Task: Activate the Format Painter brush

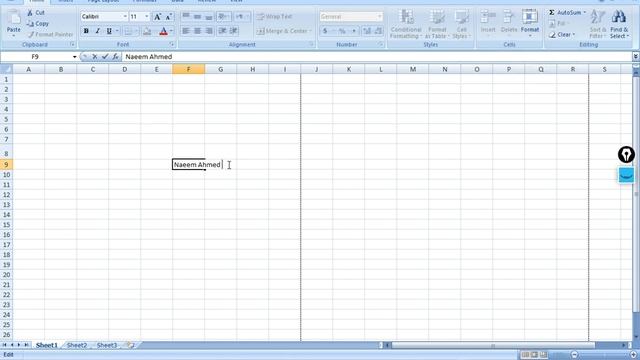Action: pyautogui.click(x=50, y=35)
